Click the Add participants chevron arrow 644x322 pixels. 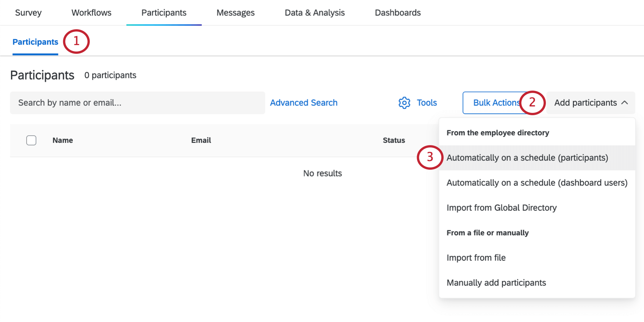tap(625, 103)
